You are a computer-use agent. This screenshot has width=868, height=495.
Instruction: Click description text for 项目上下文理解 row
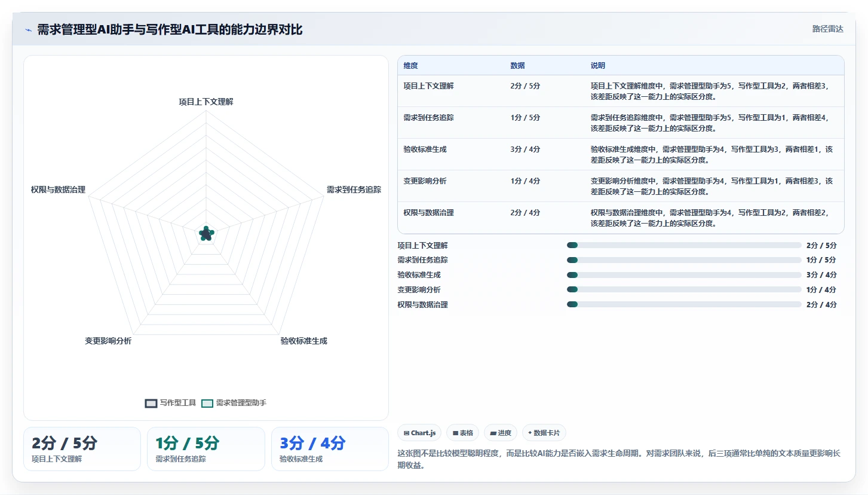pos(710,91)
